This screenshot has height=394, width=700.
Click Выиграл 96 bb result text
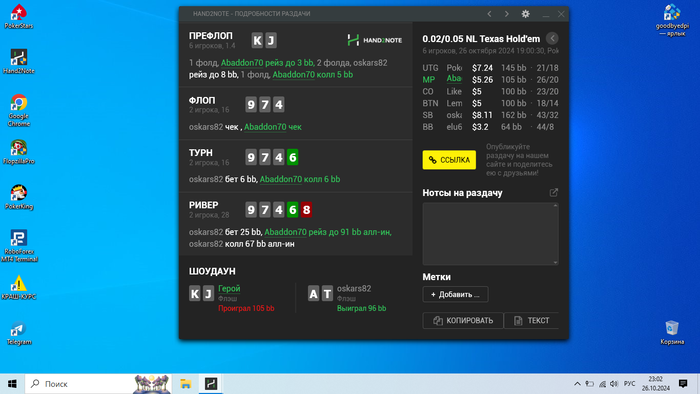(x=362, y=308)
